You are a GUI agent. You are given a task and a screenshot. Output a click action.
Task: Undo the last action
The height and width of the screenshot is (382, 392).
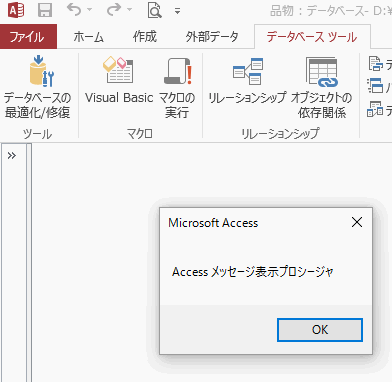pyautogui.click(x=74, y=10)
